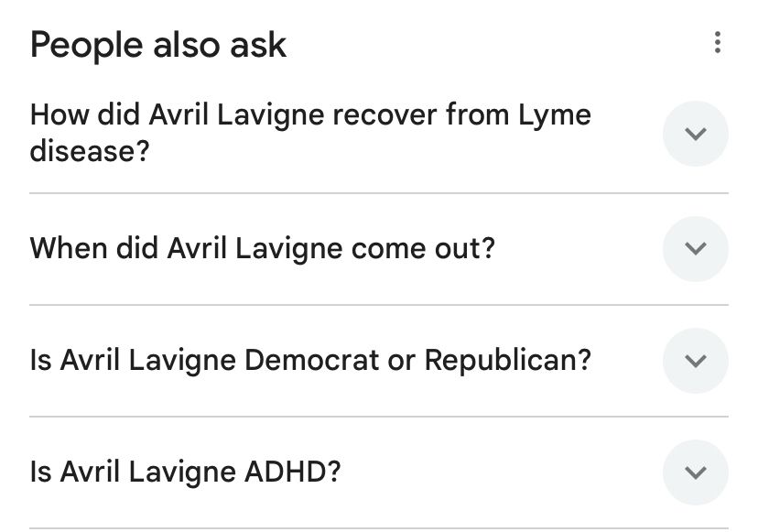This screenshot has height=532, width=758.
Task: Click the 'People also ask' heading
Action: pos(157,43)
